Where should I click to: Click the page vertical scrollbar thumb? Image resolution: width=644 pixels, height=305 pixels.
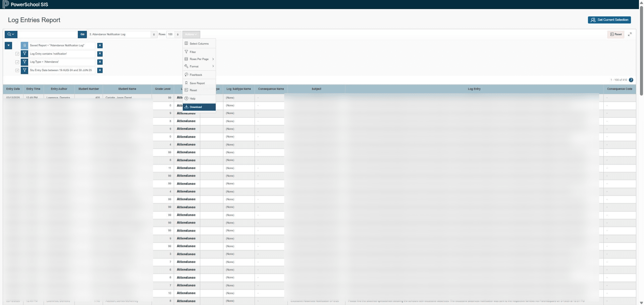(x=641, y=50)
